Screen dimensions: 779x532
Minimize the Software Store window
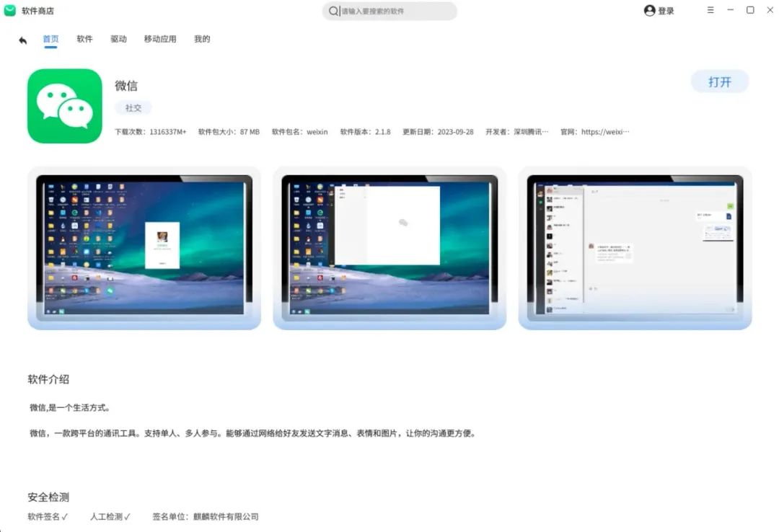(x=731, y=10)
